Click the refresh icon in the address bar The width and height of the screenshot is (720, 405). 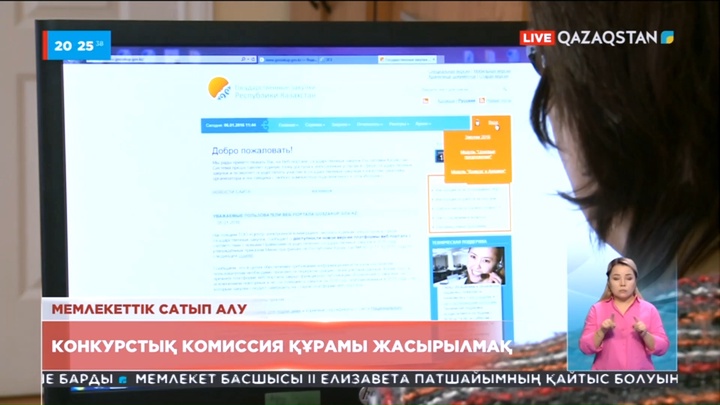pos(253,59)
